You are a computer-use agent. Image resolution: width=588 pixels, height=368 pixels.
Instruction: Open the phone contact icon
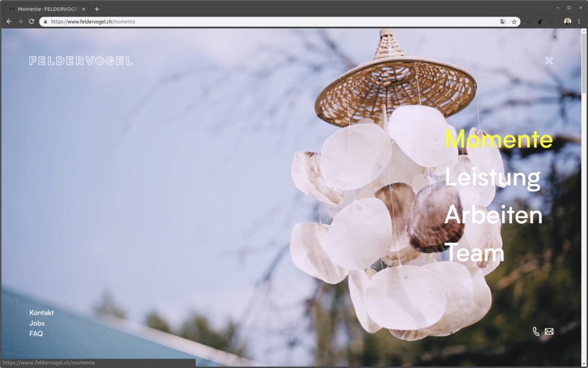tap(537, 331)
